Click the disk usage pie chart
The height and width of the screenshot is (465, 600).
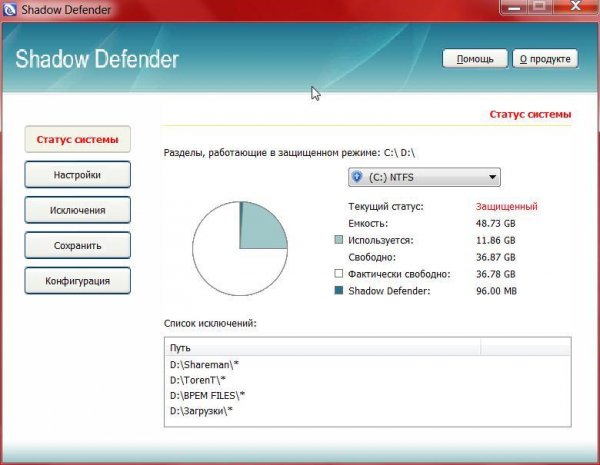tap(240, 248)
